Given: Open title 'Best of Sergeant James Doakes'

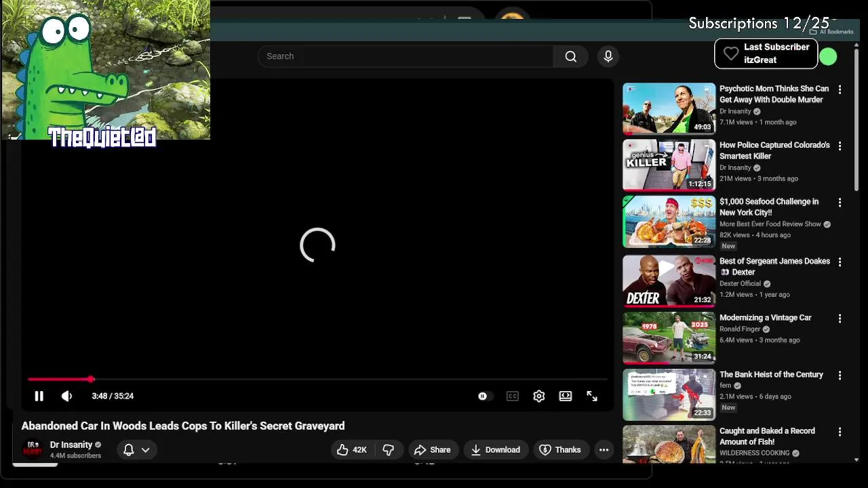Looking at the screenshot, I should tap(774, 266).
